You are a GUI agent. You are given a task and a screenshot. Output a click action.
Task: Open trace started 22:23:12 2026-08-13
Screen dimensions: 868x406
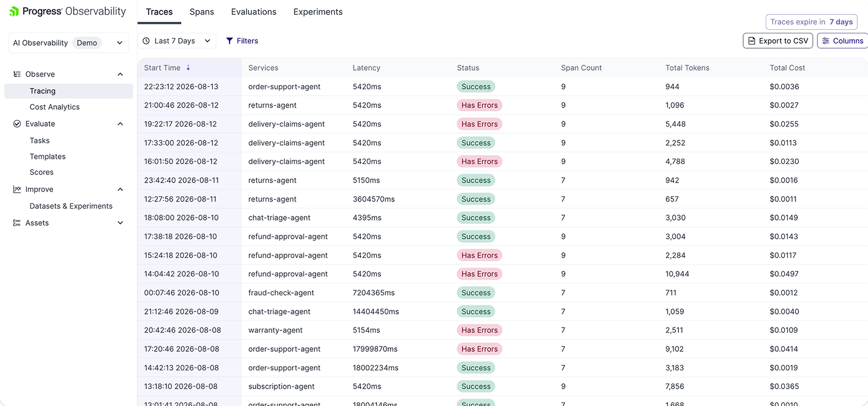tap(181, 87)
